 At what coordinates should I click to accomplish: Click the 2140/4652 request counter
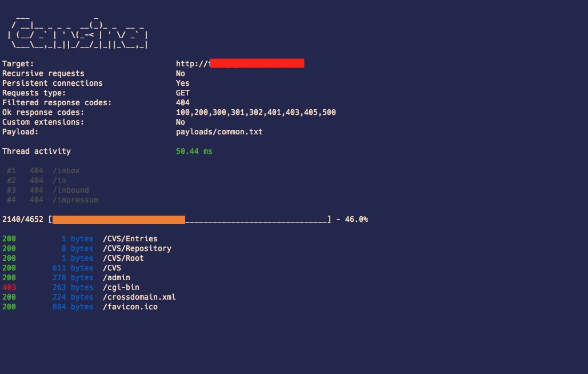[x=23, y=220]
